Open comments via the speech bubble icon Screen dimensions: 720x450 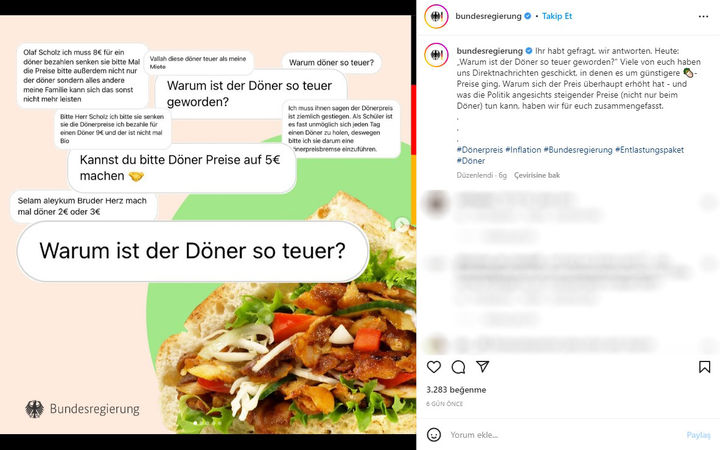[458, 366]
